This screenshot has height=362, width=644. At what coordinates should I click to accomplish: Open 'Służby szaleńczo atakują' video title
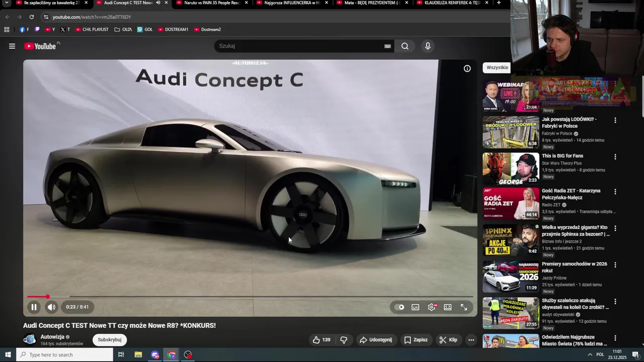pos(576,304)
